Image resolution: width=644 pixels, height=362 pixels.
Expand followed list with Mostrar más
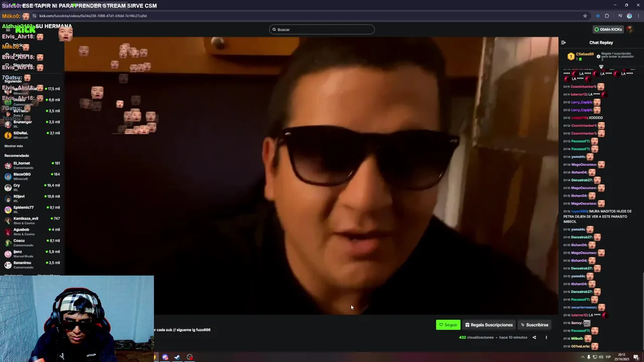(14, 146)
